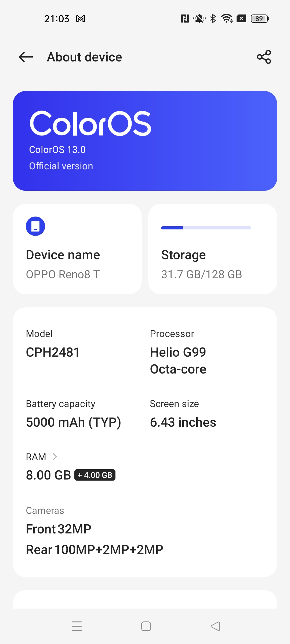Tap the muted bell status icon
Image resolution: width=290 pixels, height=644 pixels.
tap(200, 19)
